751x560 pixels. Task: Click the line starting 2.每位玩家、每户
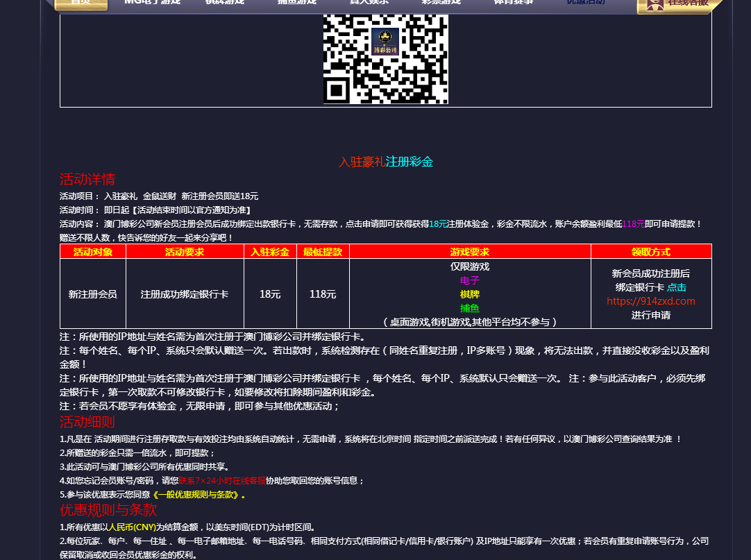tap(384, 548)
